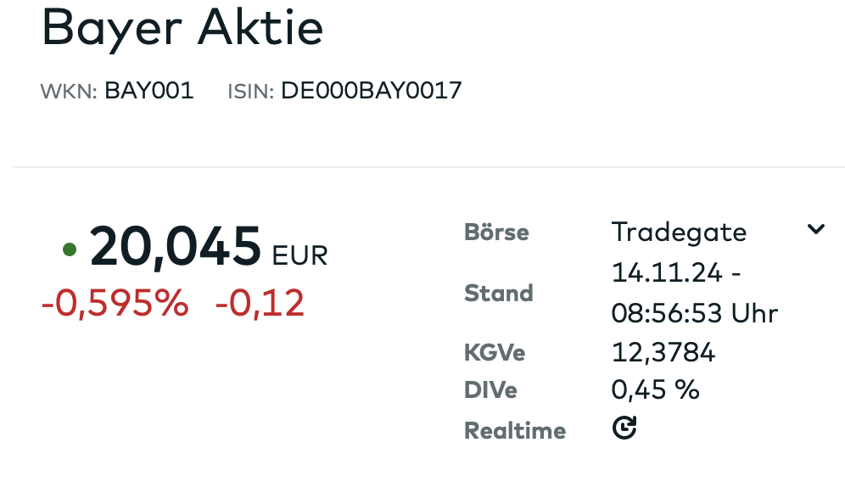Click the DIVe label
Image resolution: width=845 pixels, height=504 pixels.
click(x=490, y=390)
